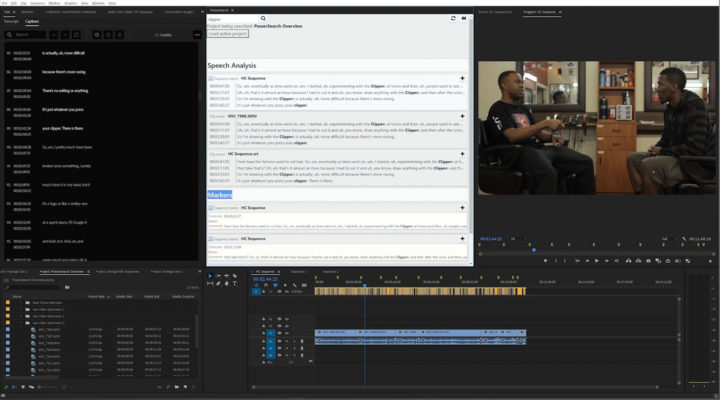The height and width of the screenshot is (400, 720).
Task: Expand the HC Sequence.srt speech result
Action: (x=462, y=154)
